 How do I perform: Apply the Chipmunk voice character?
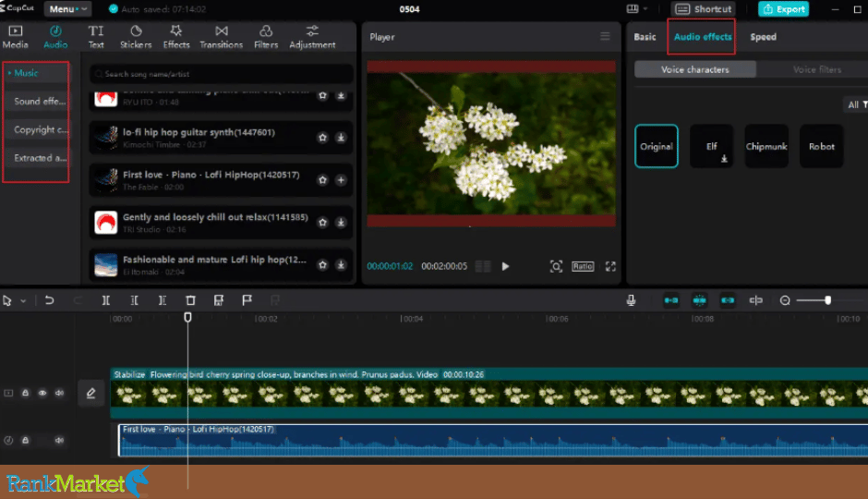pos(766,146)
